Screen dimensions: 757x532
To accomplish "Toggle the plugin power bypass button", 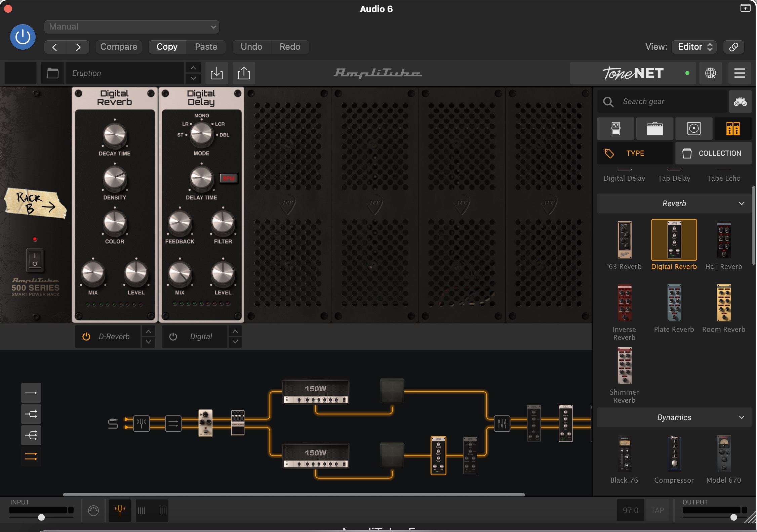I will point(23,37).
